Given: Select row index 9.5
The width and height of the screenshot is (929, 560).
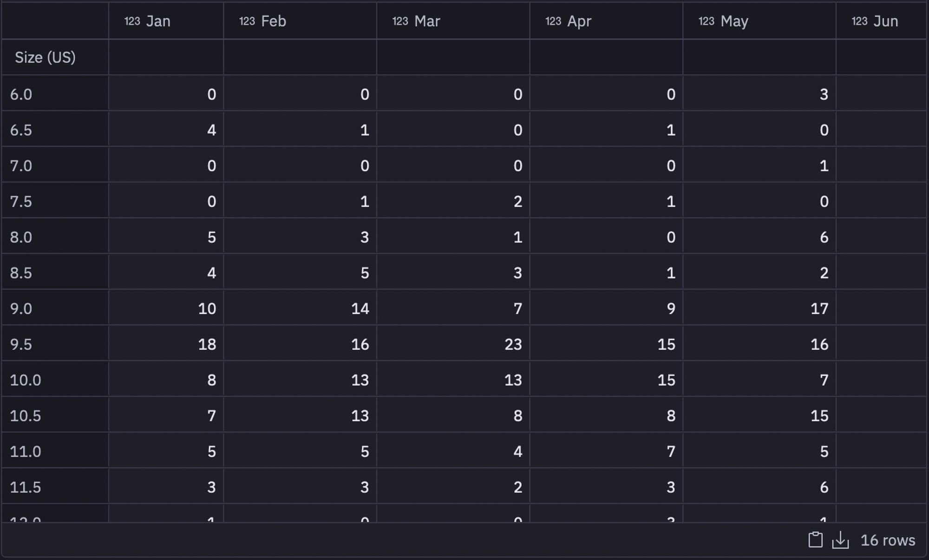Looking at the screenshot, I should click(55, 344).
